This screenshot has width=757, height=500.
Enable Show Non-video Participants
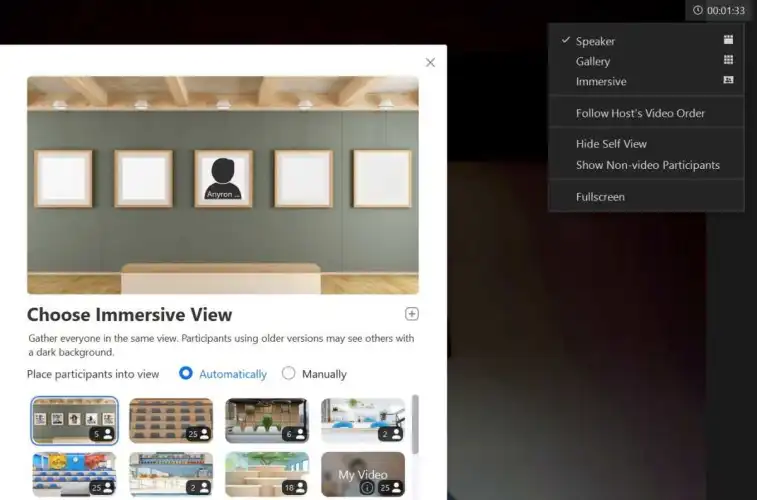(647, 165)
